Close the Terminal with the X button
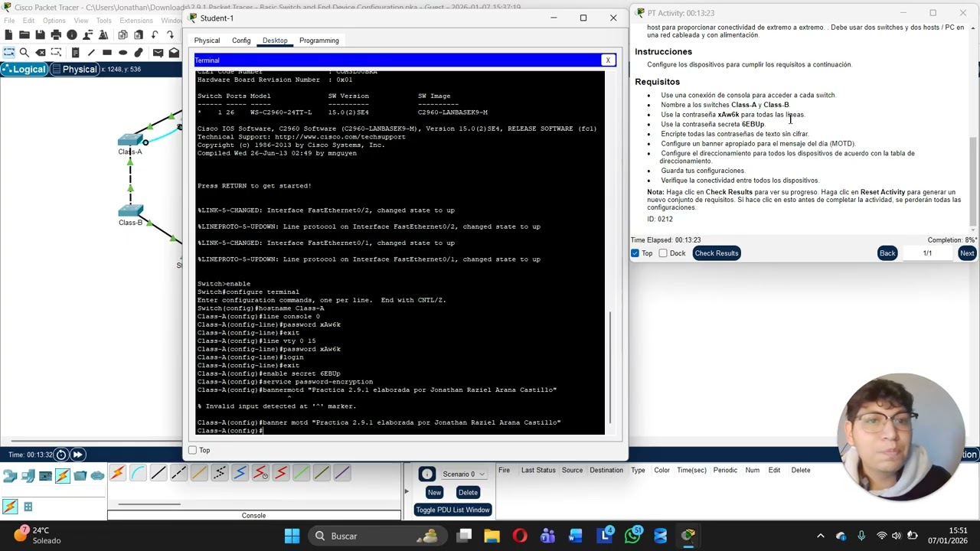980x551 pixels. (x=608, y=60)
